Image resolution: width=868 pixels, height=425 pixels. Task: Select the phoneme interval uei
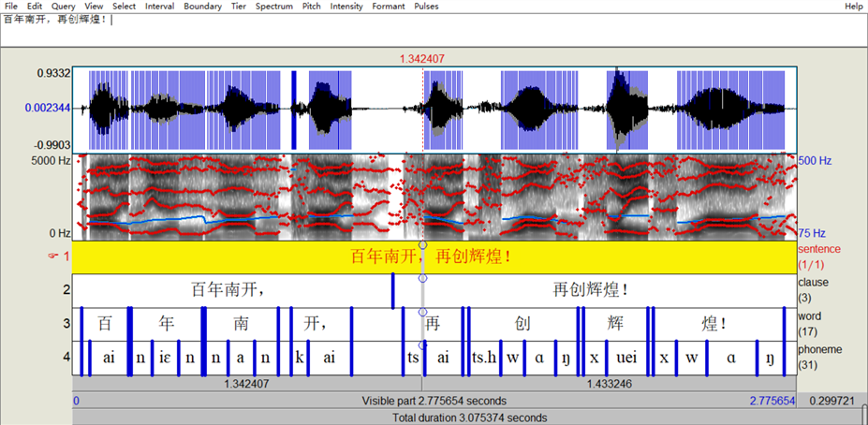coord(626,358)
